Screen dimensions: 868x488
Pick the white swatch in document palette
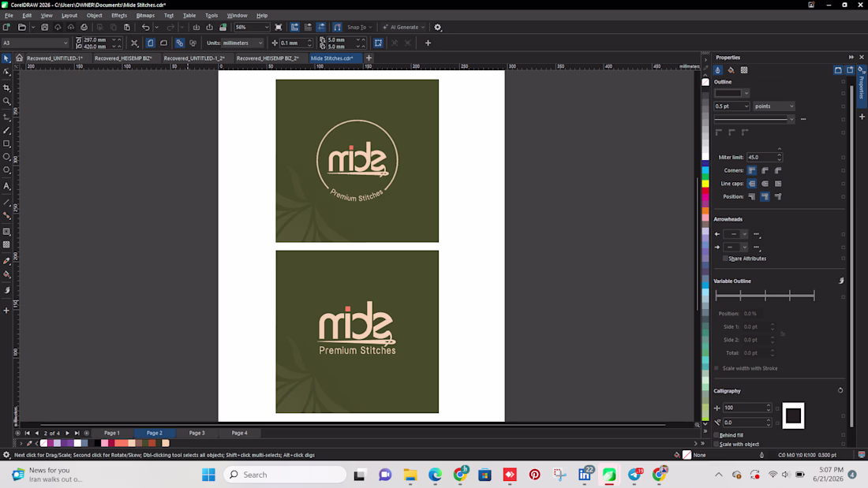coord(77,443)
